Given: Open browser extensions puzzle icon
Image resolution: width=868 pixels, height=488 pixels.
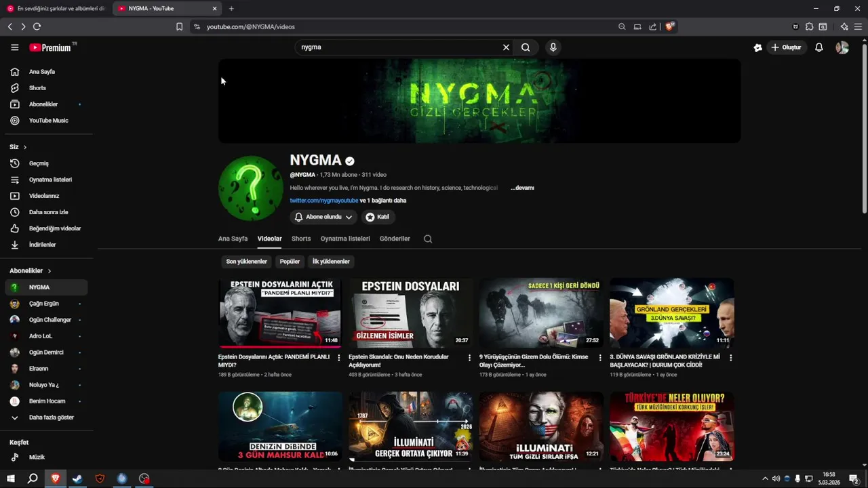Looking at the screenshot, I should click(x=809, y=27).
